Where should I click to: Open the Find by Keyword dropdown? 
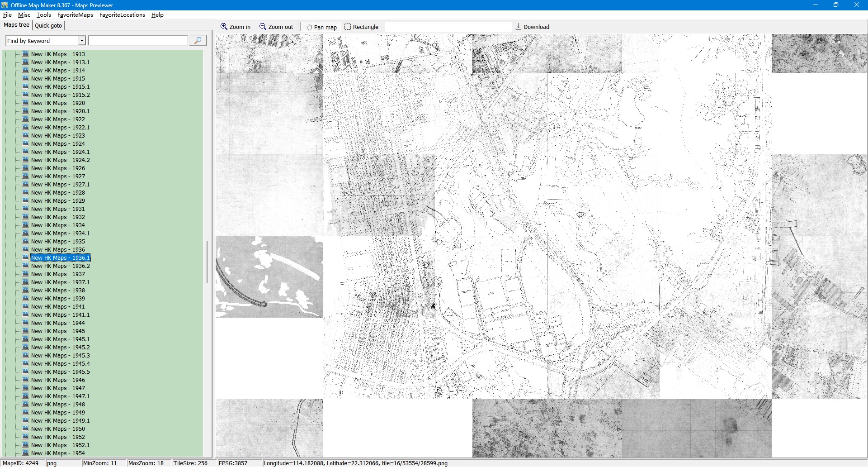(x=82, y=41)
